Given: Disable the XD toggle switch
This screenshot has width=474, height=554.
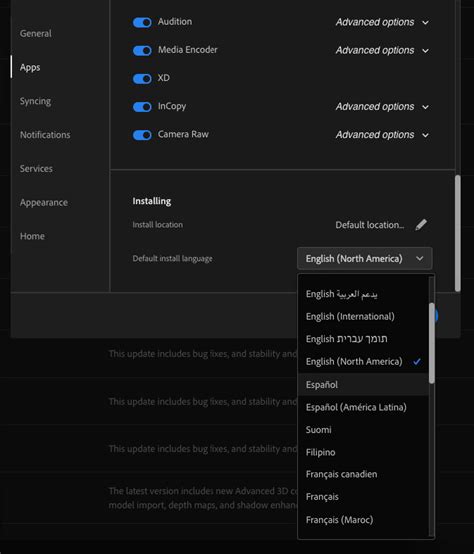Looking at the screenshot, I should 142,78.
